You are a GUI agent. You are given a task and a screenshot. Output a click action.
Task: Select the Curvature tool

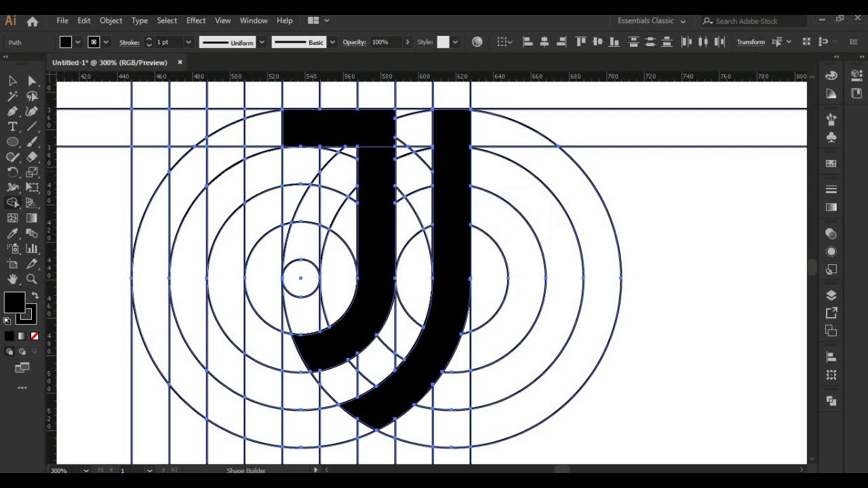32,111
